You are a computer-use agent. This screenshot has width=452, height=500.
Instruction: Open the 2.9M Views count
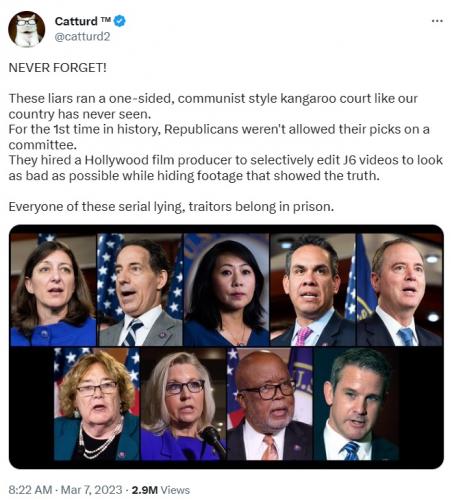161,490
